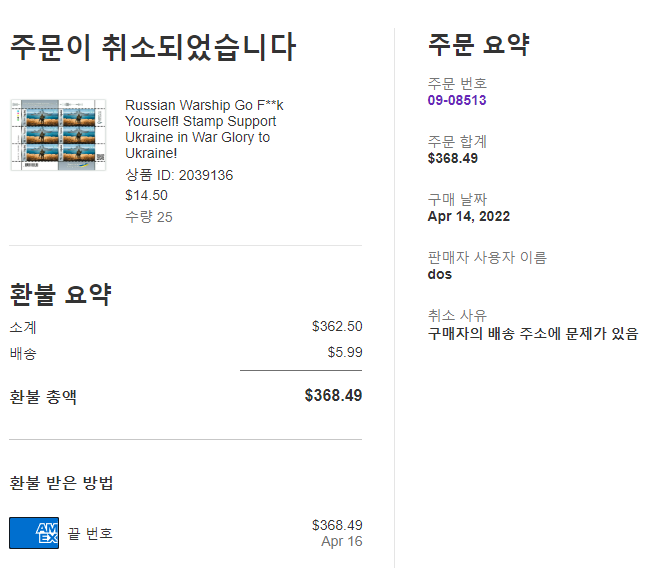
Task: Click the quantity 25 text
Action: (148, 217)
